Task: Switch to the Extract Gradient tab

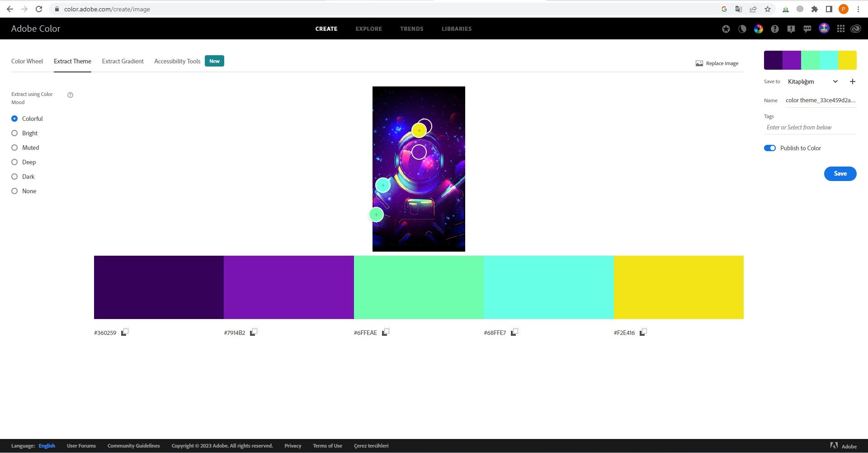Action: coord(123,61)
